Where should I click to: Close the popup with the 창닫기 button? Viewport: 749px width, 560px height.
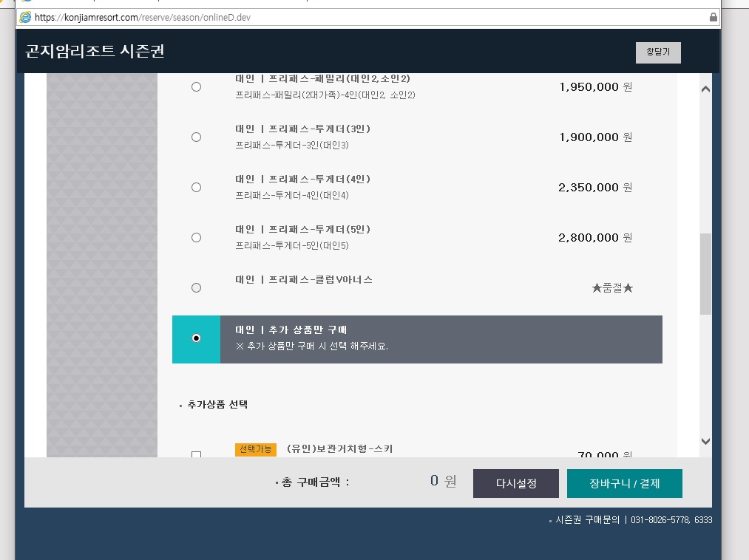(x=658, y=52)
